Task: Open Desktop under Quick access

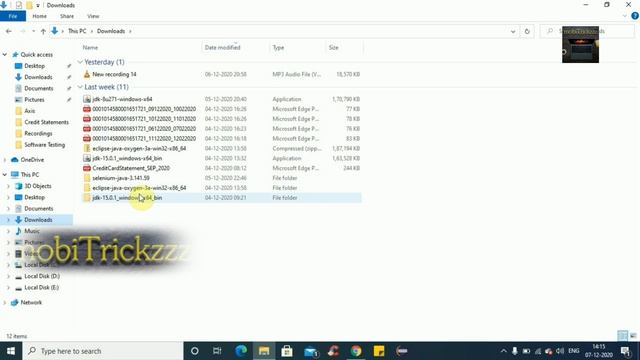Action: point(35,66)
